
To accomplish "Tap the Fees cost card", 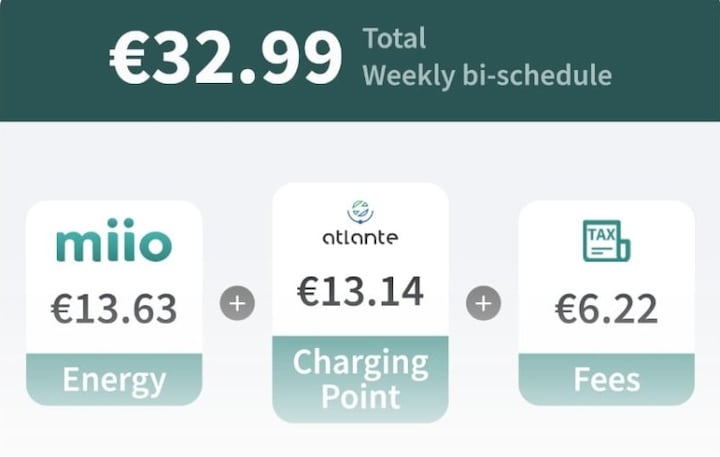I will point(607,303).
